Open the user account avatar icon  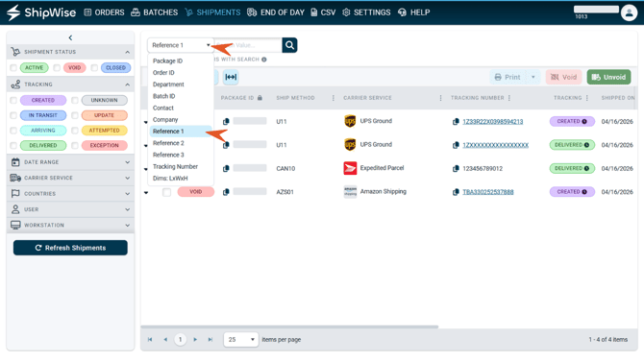(x=629, y=12)
